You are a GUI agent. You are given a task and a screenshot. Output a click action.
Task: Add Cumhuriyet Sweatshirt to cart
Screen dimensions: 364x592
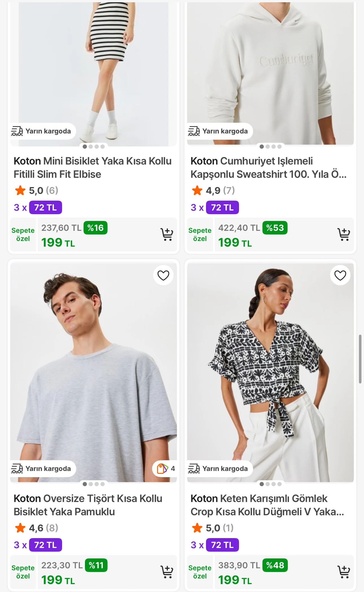click(343, 234)
